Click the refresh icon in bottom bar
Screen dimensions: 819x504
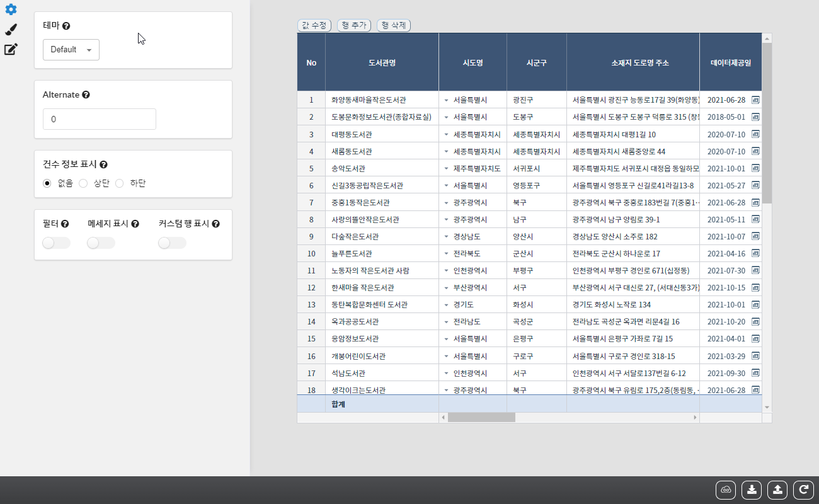[803, 490]
